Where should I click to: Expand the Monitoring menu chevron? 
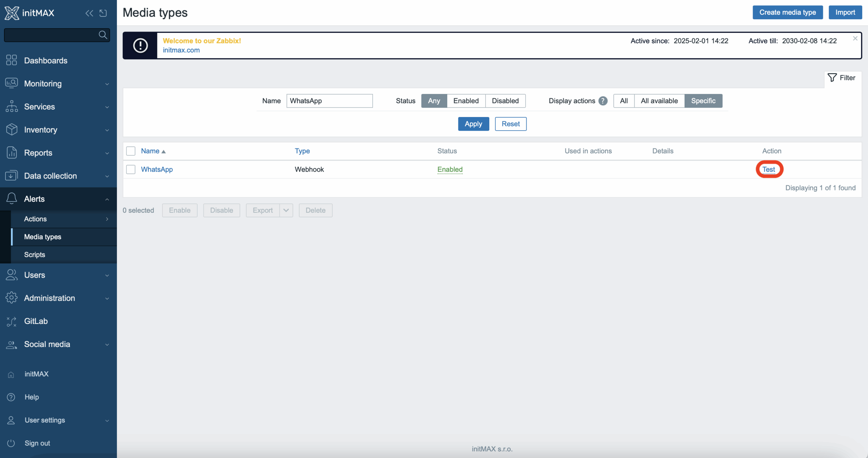click(x=107, y=84)
